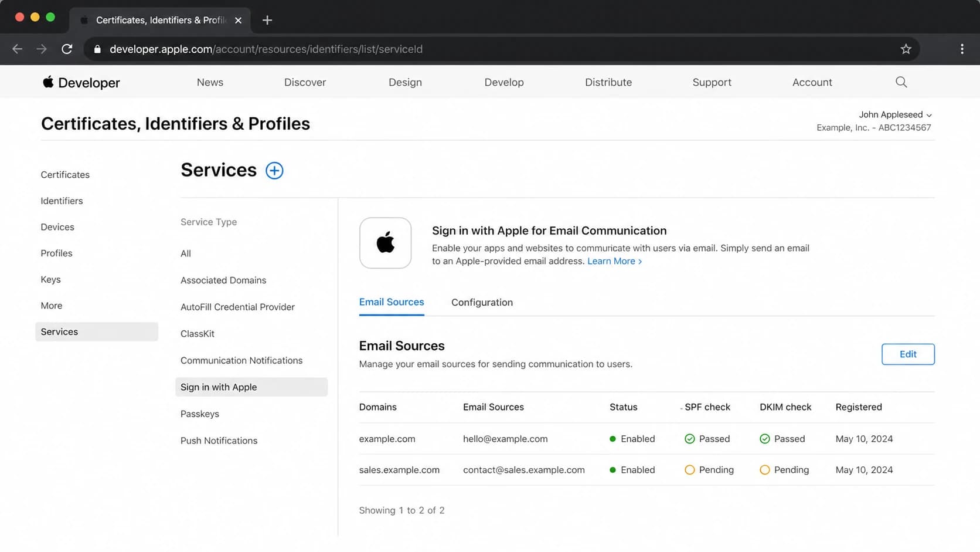980x552 pixels.
Task: Open a new browser tab
Action: pyautogui.click(x=267, y=21)
